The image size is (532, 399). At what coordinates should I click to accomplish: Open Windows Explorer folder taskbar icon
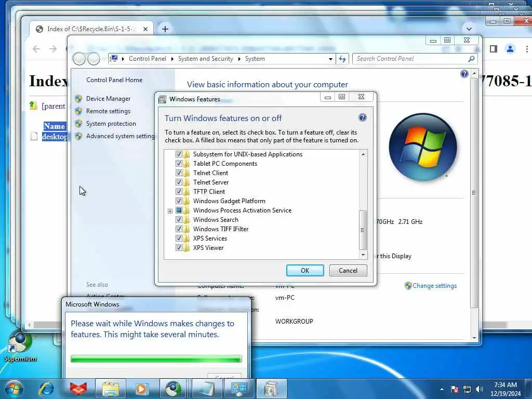[x=111, y=389]
